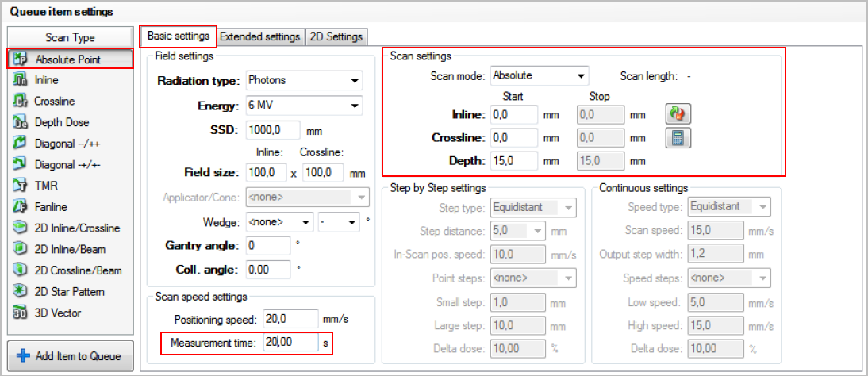Viewport: 868px width, 376px height.
Task: Choose the Inline scan type icon
Action: (x=21, y=80)
